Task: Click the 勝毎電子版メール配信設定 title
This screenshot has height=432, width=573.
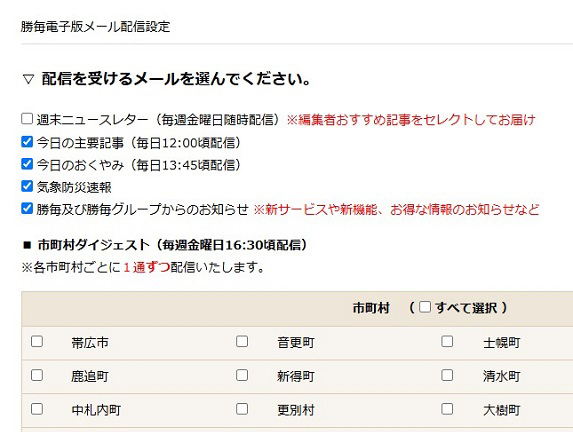Action: click(95, 27)
